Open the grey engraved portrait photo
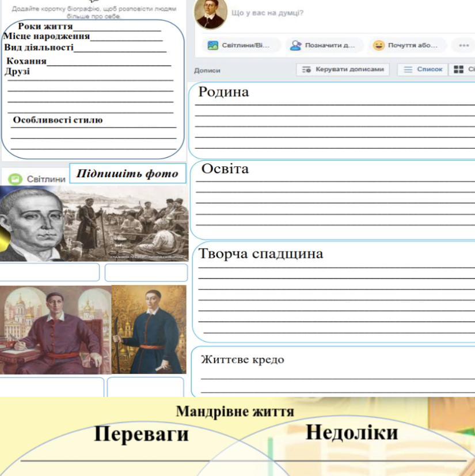This screenshot has width=475, height=476. [31, 224]
